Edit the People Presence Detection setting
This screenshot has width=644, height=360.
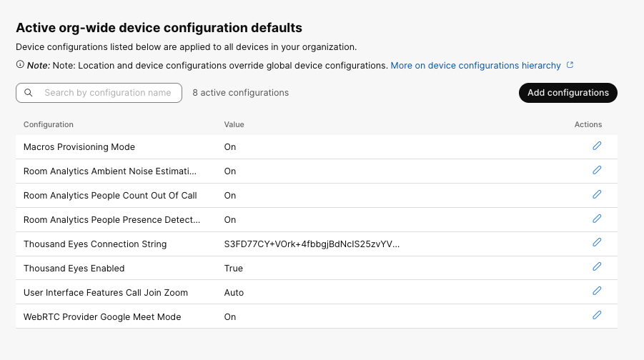[597, 219]
